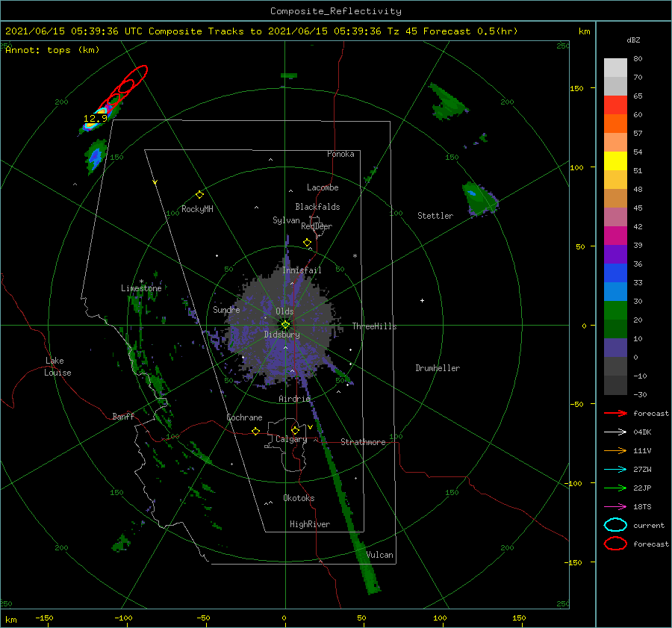Click the red forecast track ellipses at top-left
Screen dimensions: 672x628
(x=124, y=88)
